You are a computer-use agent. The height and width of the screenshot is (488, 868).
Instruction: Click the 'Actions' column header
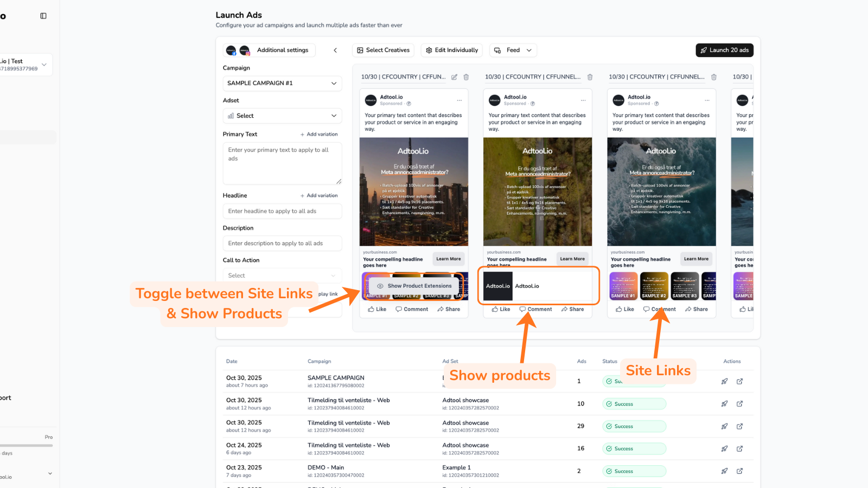732,362
